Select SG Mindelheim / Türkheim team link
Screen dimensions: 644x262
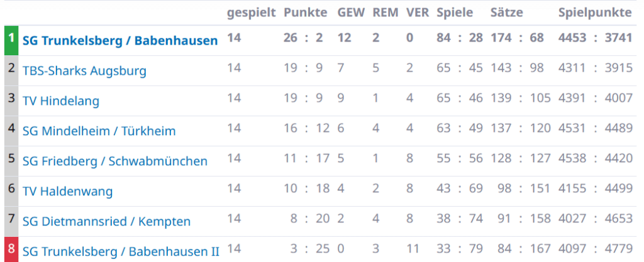click(x=99, y=131)
